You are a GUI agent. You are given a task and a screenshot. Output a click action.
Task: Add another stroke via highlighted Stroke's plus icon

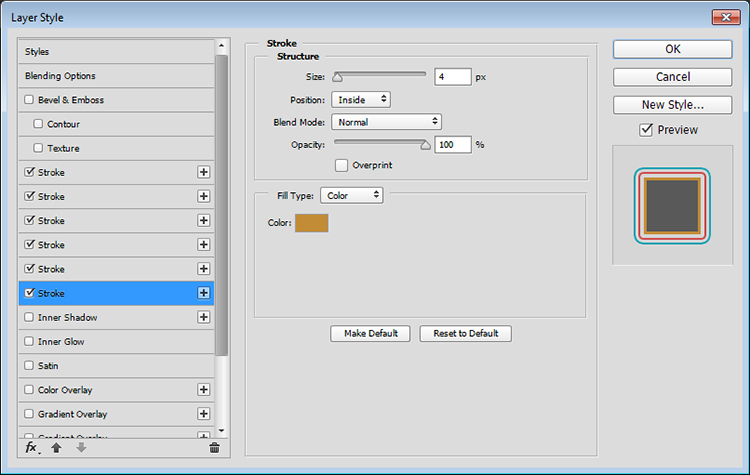coord(204,293)
